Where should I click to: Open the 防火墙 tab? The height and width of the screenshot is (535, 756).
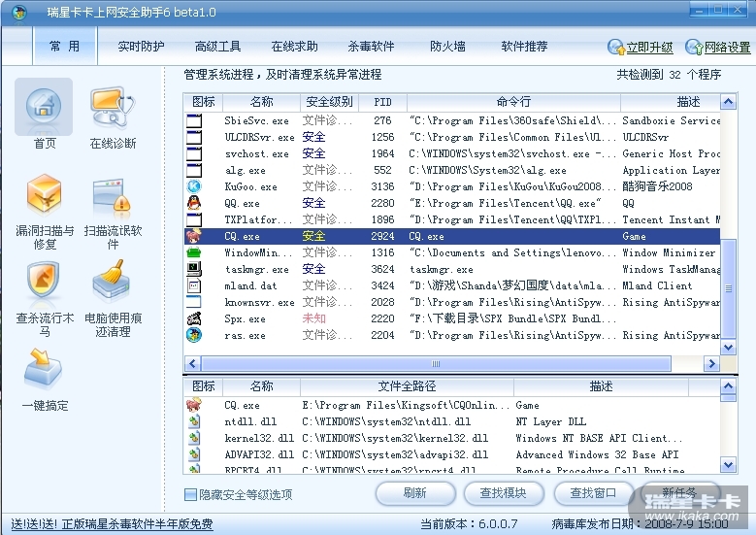pos(447,47)
